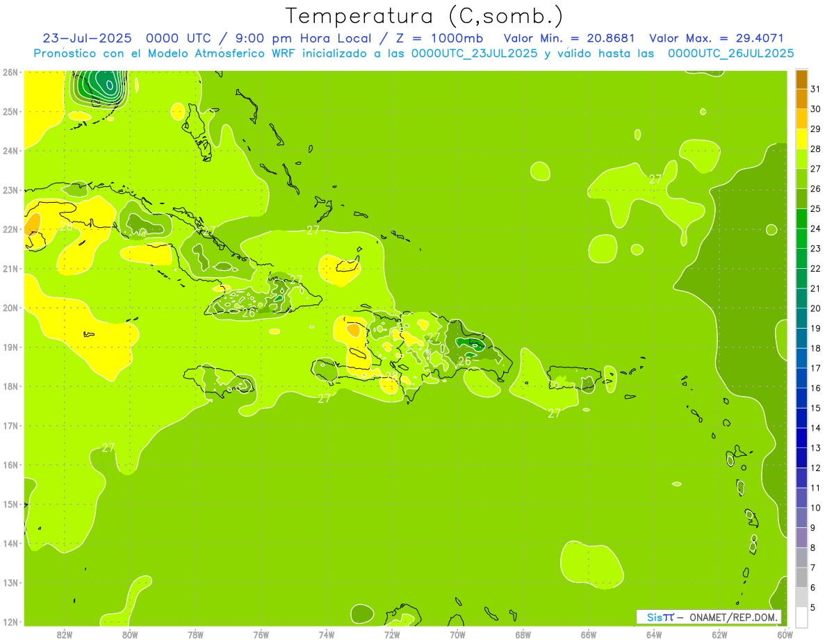Click the legend color swatch between 9 and 10

click(801, 518)
